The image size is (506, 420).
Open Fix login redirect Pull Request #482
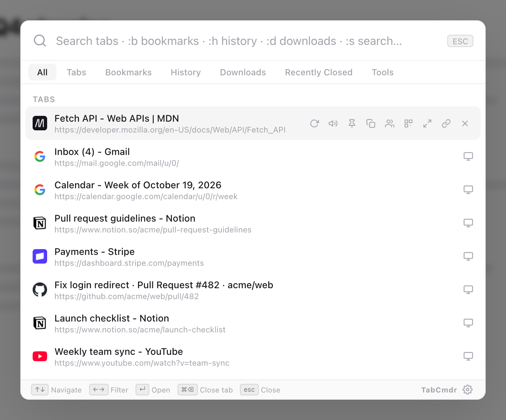(253, 290)
